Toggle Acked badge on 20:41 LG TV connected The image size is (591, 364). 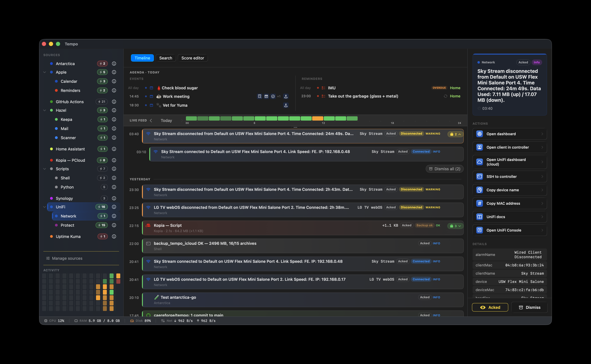(x=403, y=279)
